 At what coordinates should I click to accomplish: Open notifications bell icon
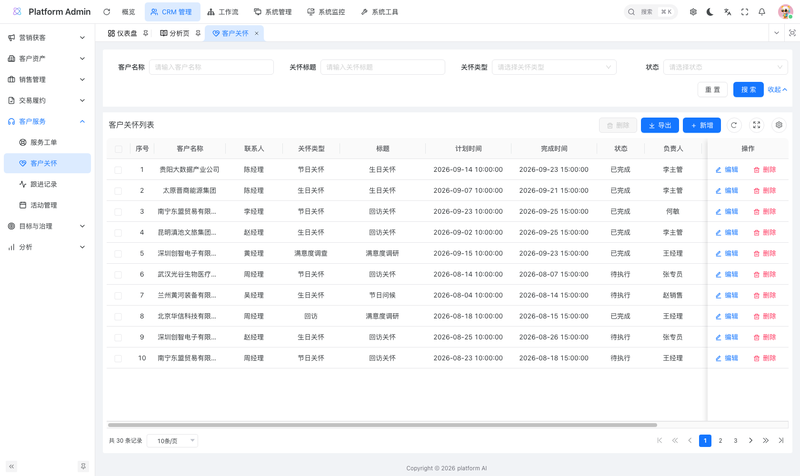(x=762, y=12)
